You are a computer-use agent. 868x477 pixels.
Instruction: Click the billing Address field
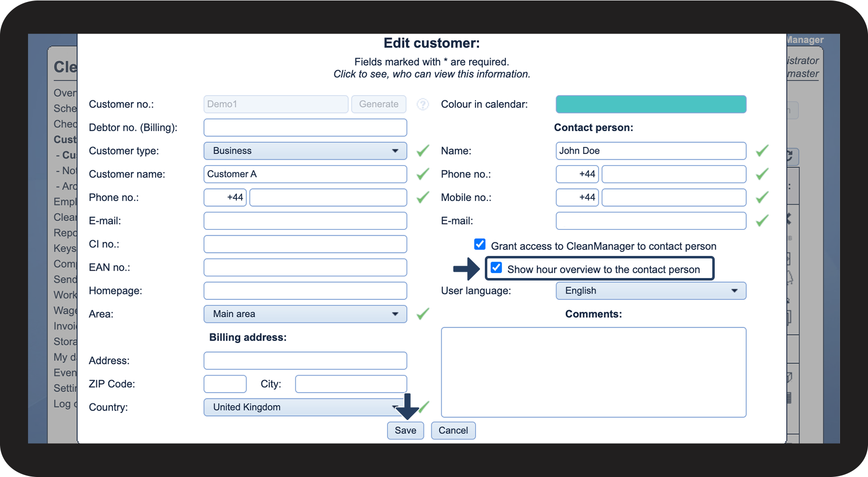coord(305,361)
